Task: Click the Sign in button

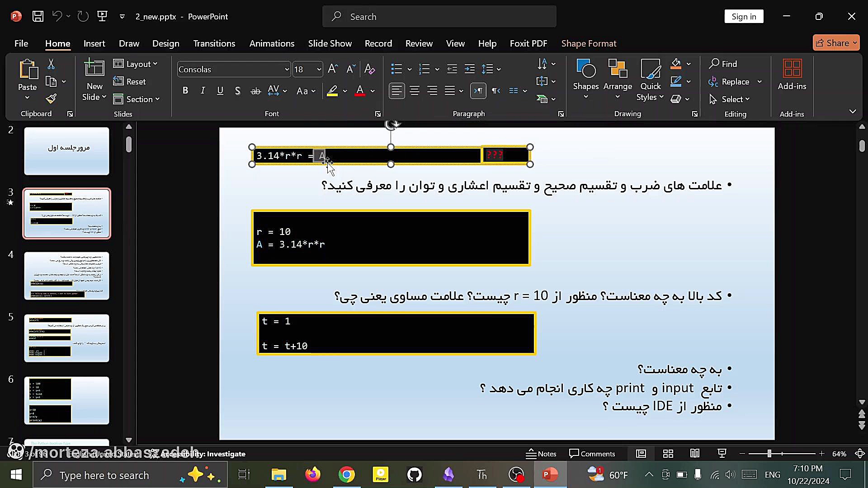Action: (744, 16)
